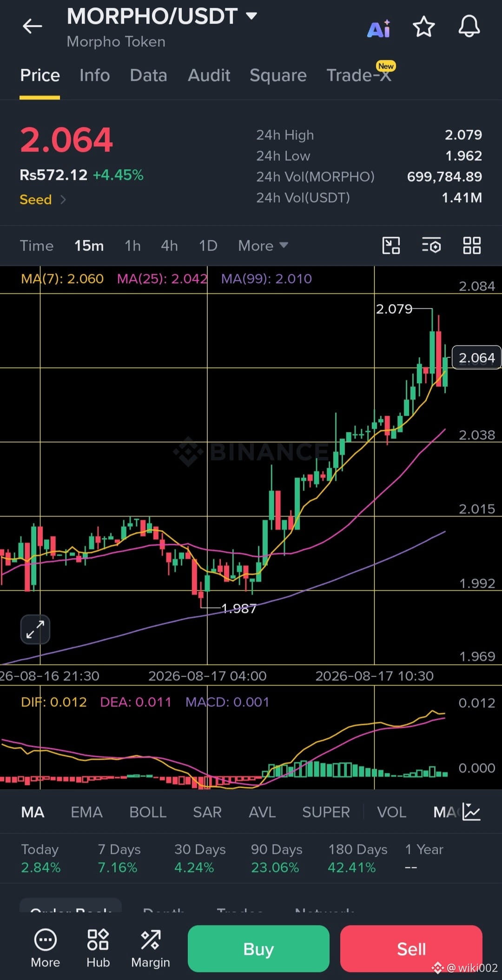Tap the 180 Days 42.41% performance
The height and width of the screenshot is (980, 502).
point(357,858)
